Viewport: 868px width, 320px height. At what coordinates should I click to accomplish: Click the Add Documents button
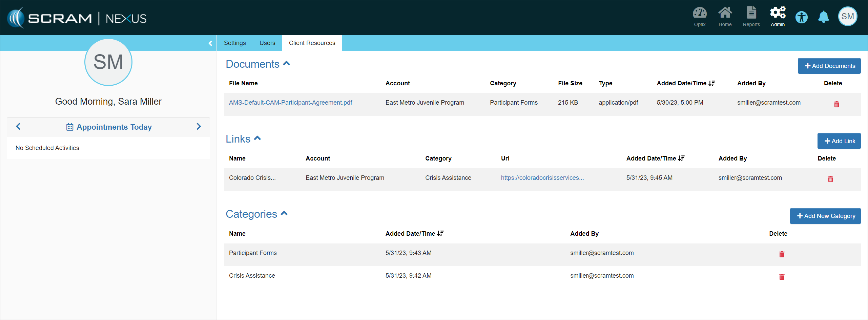click(x=829, y=66)
